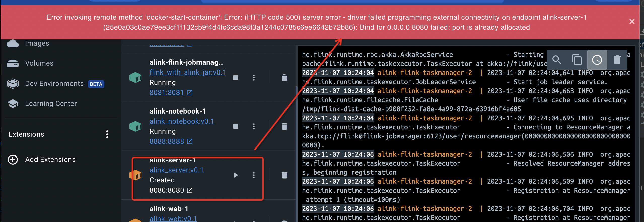Open the alink_web:v0.1 image link
The height and width of the screenshot is (222, 644).
[x=173, y=218]
